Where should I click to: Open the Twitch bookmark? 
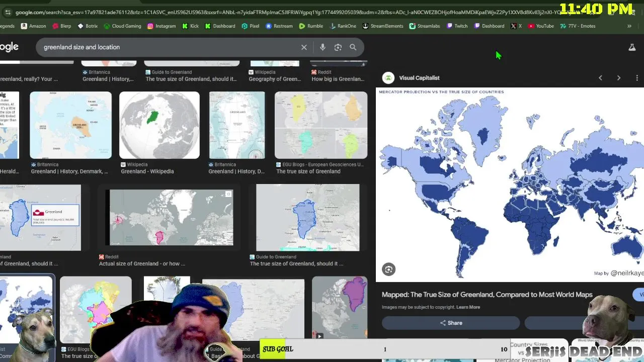(x=457, y=26)
